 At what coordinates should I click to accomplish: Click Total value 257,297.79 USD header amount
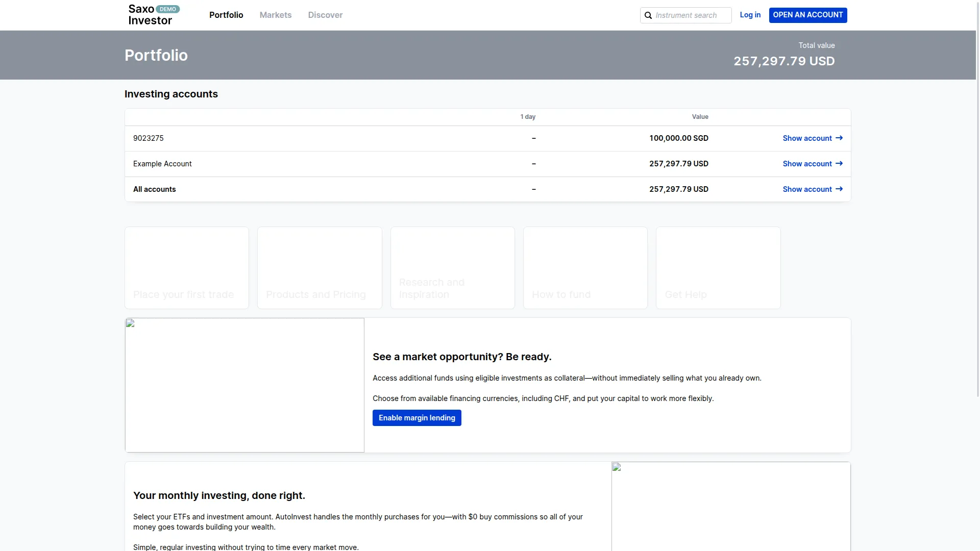tap(785, 61)
